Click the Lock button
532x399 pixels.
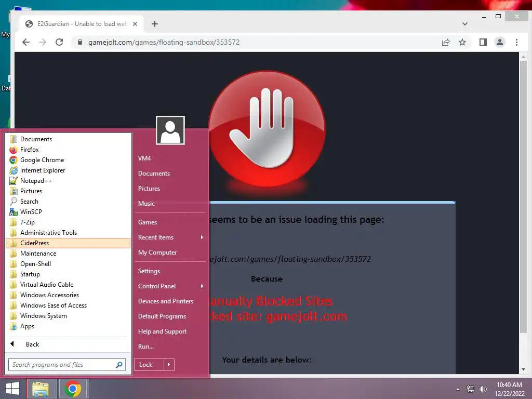point(149,365)
